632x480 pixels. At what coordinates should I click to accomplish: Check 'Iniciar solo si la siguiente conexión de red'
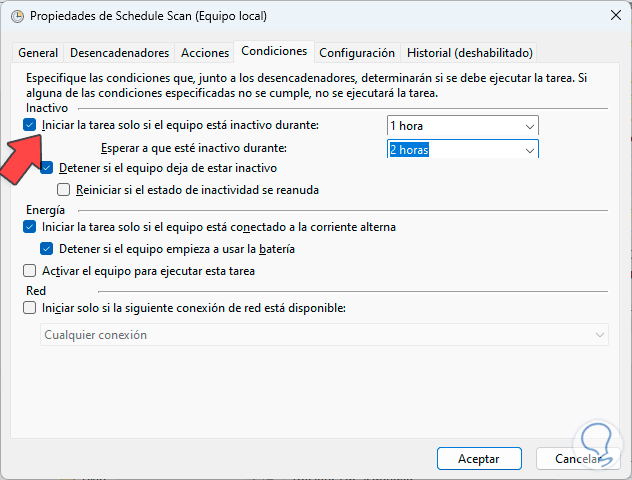30,308
